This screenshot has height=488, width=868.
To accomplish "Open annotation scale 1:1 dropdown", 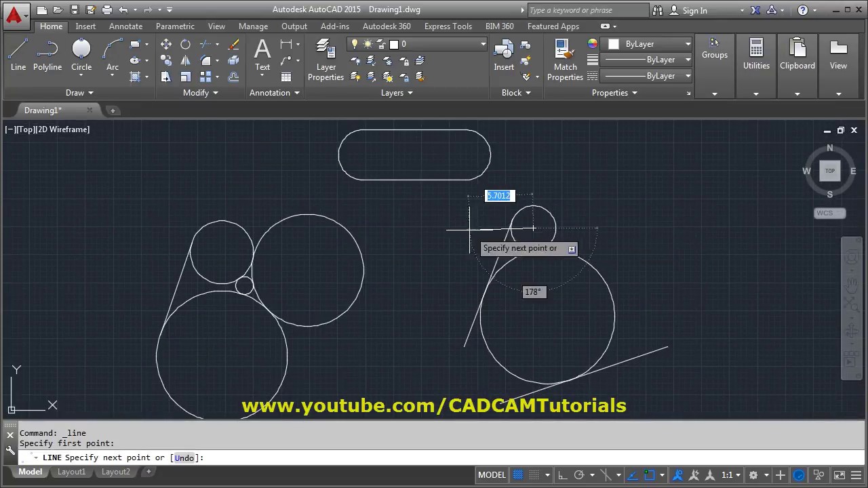I will pos(731,475).
